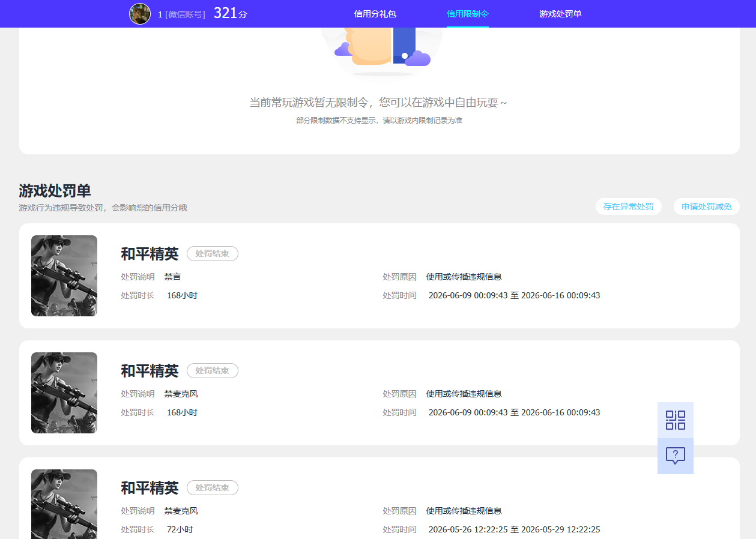Screen dimensions: 756x539
Task: Click 处罚结束 badge on the 禁言 card
Action: [x=213, y=254]
